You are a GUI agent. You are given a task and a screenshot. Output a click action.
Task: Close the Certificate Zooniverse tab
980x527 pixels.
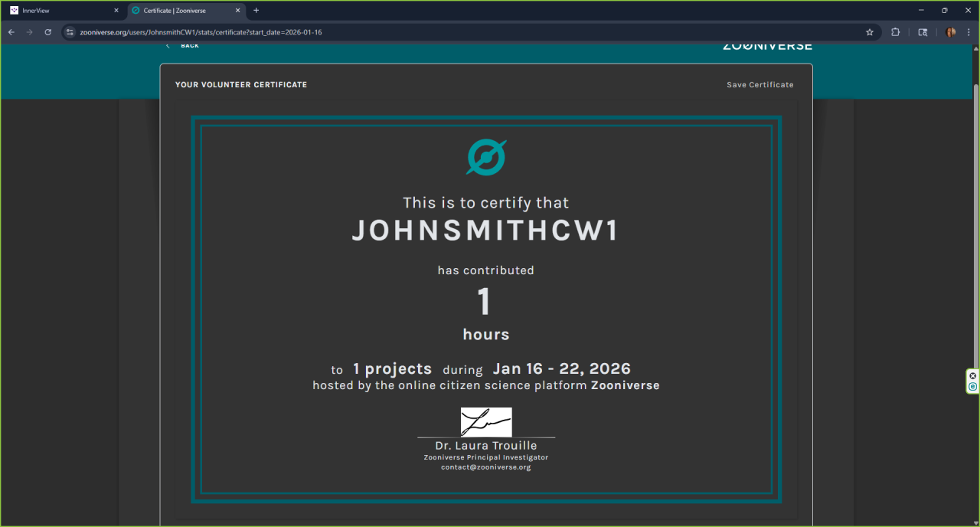[x=237, y=11]
